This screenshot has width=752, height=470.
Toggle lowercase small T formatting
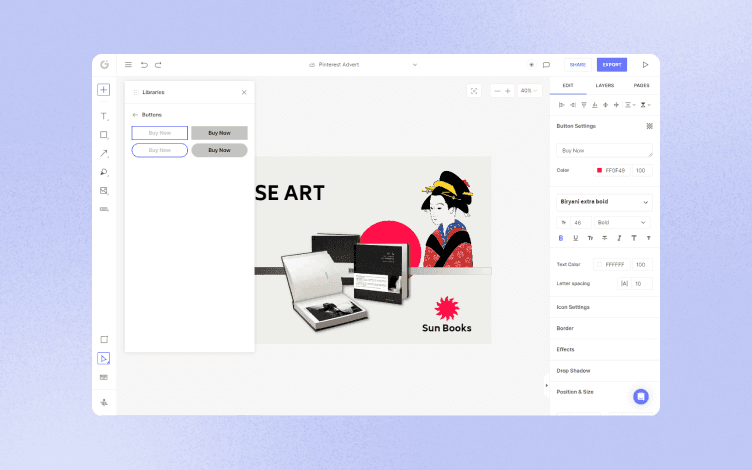pos(648,238)
